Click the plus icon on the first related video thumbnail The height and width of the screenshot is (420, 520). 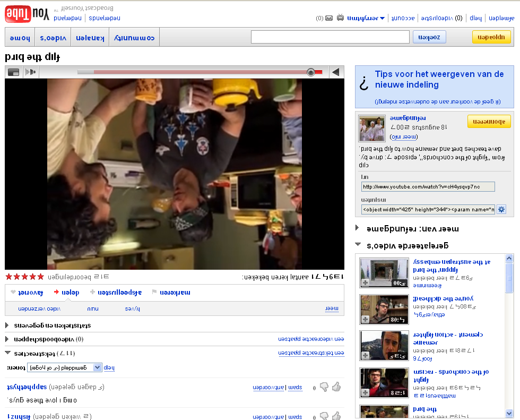(x=365, y=283)
